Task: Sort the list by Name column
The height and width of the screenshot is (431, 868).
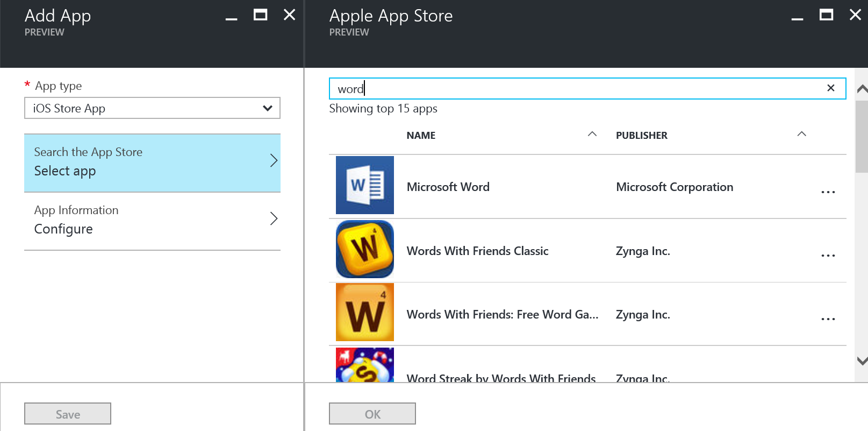Action: [x=421, y=136]
